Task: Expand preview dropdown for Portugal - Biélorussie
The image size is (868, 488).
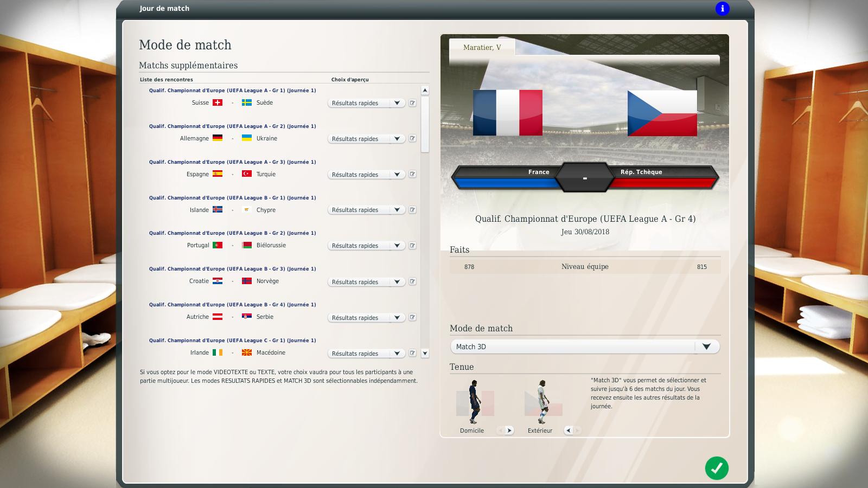Action: tap(366, 246)
